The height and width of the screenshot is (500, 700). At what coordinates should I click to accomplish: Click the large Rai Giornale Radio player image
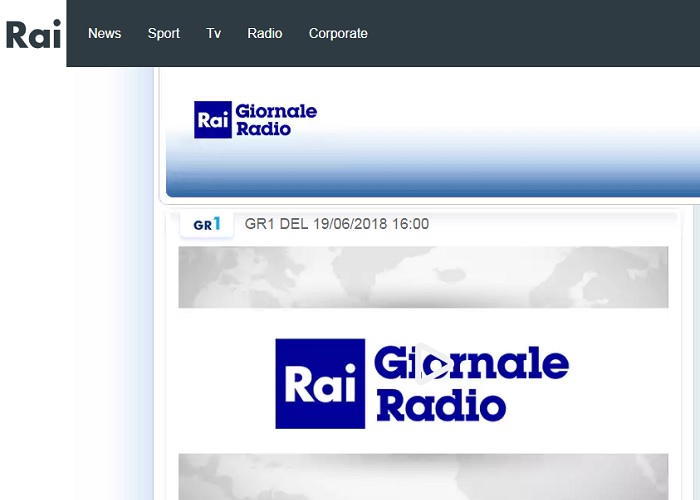click(423, 373)
